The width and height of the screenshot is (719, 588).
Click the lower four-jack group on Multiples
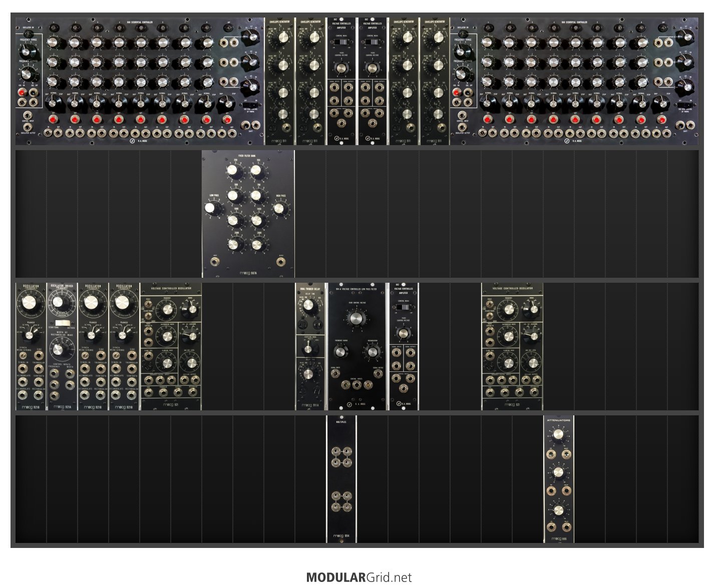point(341,501)
